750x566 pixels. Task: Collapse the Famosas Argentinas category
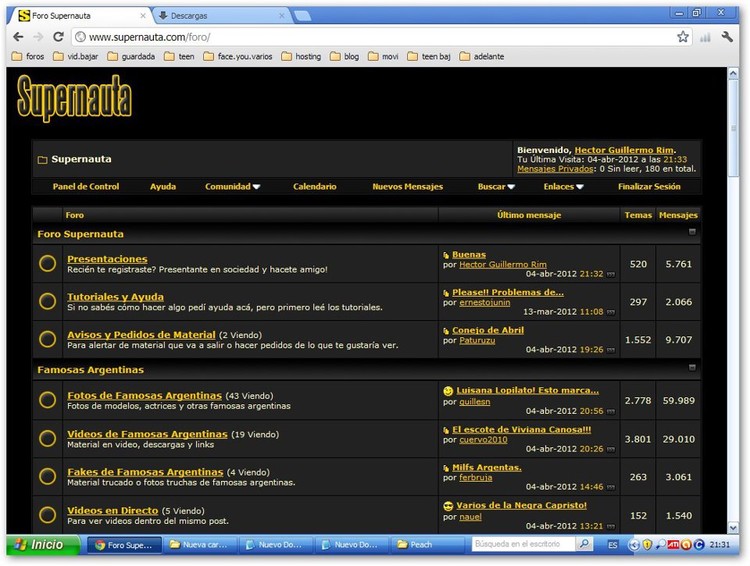[x=691, y=368]
